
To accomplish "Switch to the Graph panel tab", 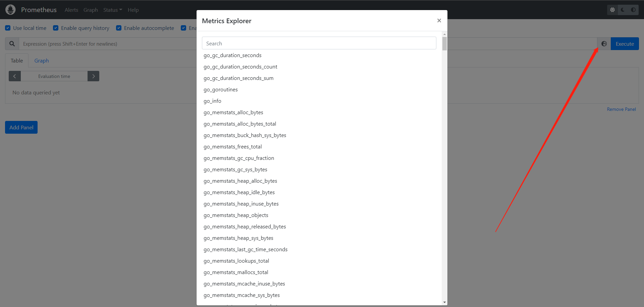I will tap(42, 60).
